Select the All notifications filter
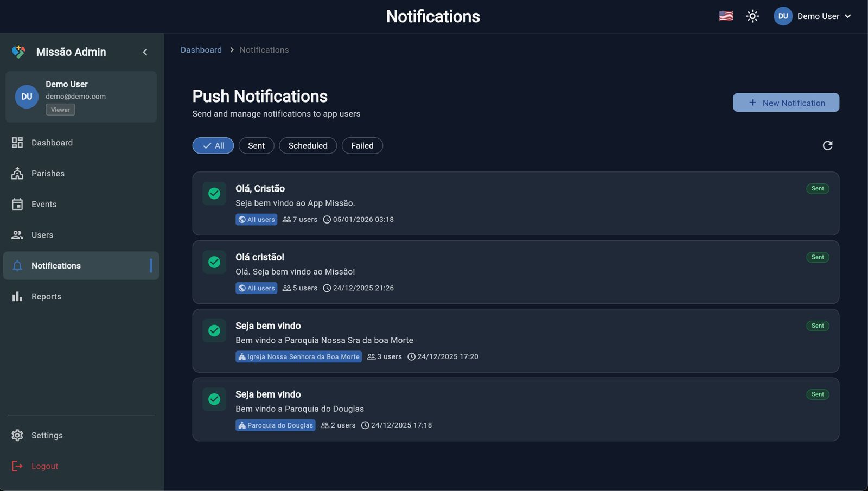 tap(213, 145)
